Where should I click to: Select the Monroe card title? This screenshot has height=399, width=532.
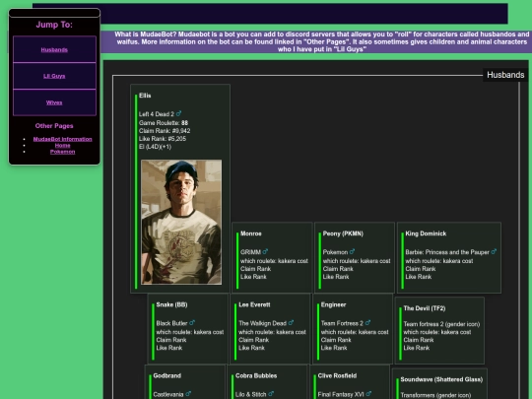(x=251, y=233)
